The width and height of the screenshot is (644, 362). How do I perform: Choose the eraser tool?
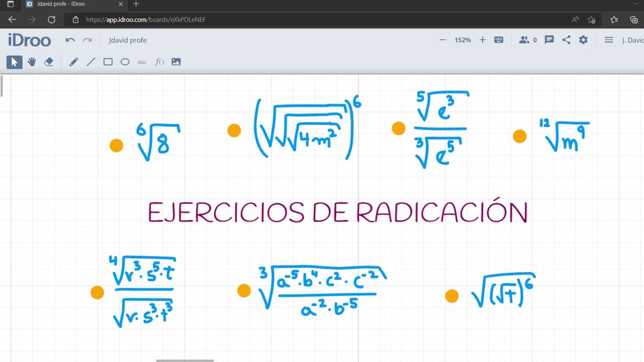pyautogui.click(x=49, y=62)
